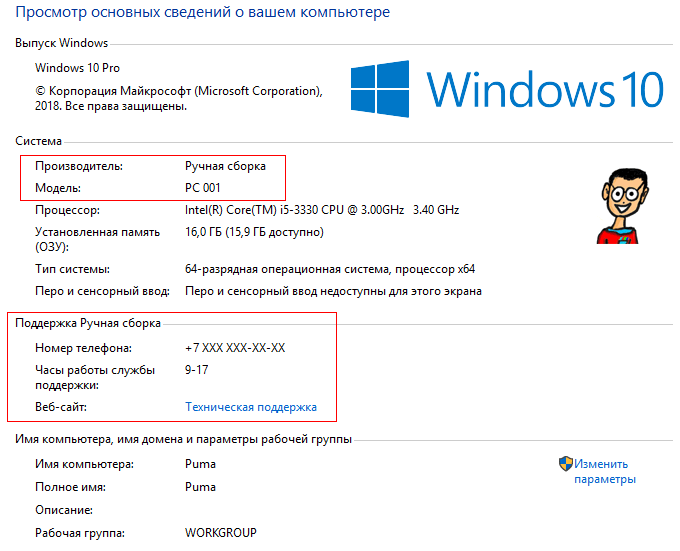680x551 pixels.
Task: Select the installed memory value 16,0 ГБ
Action: [x=254, y=232]
